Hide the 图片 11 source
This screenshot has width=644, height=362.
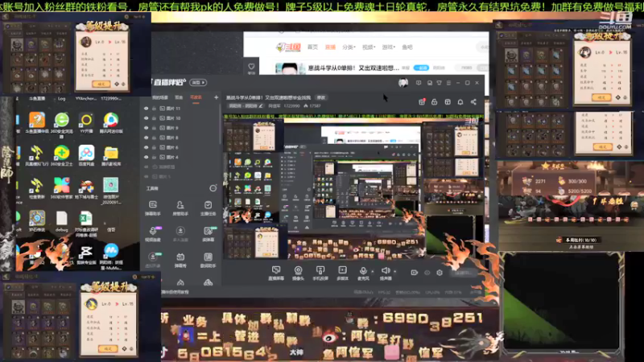tap(146, 109)
